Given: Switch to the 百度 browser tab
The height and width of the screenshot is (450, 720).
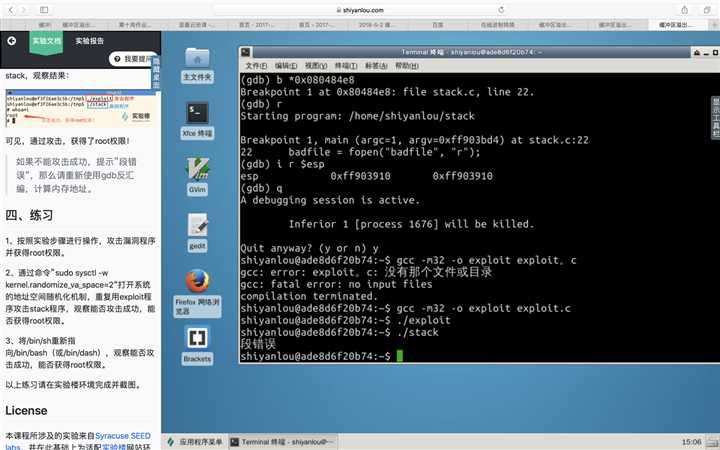Looking at the screenshot, I should click(x=438, y=25).
